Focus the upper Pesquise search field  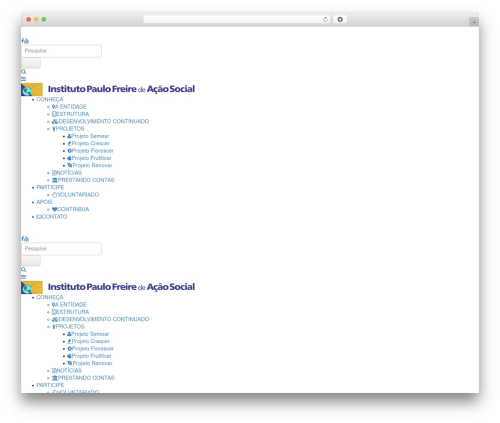[62, 51]
